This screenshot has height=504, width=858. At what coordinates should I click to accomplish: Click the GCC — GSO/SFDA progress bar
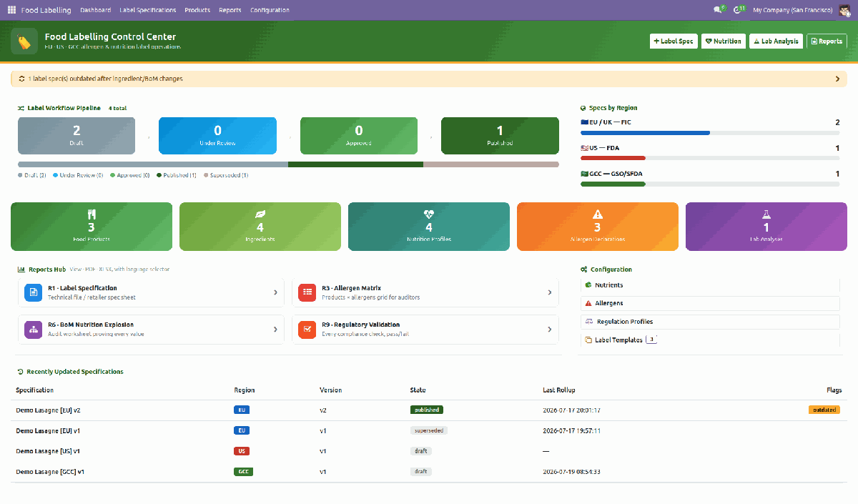coord(710,184)
